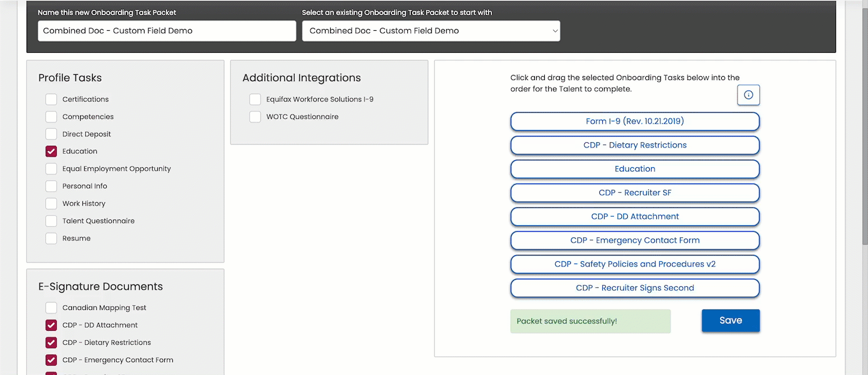Uncheck CDP - Dietary Restrictions checkbox

52,342
